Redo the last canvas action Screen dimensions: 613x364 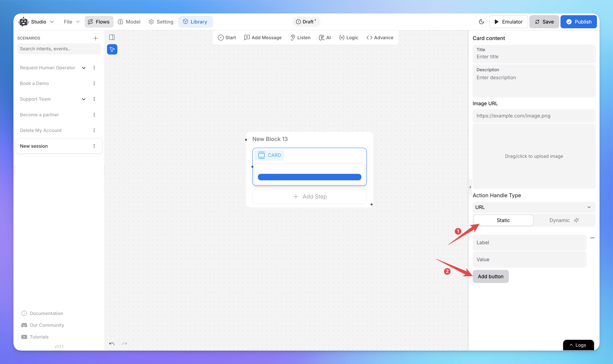[x=124, y=344]
